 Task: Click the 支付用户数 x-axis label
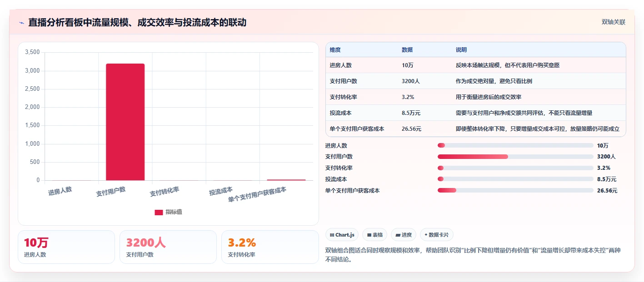pyautogui.click(x=111, y=191)
